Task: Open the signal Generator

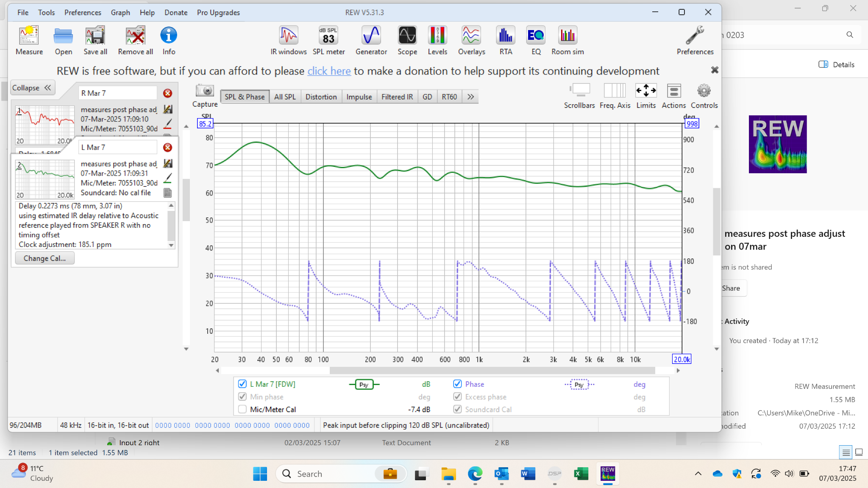Action: (x=371, y=40)
